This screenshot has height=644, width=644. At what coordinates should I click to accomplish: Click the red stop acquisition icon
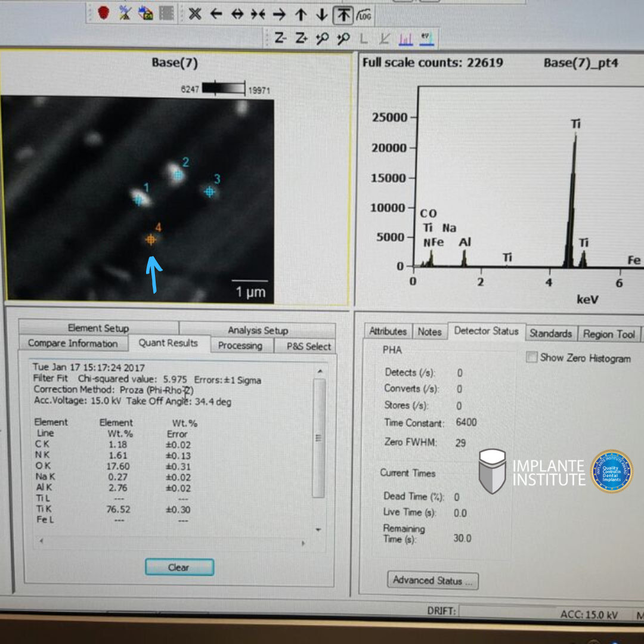click(x=104, y=13)
